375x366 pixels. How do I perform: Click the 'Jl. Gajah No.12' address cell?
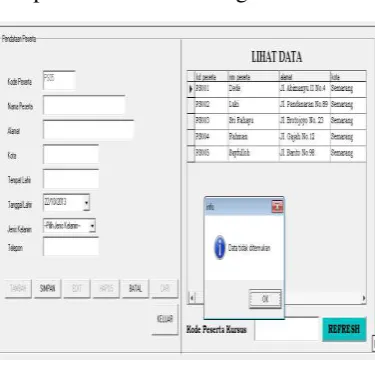305,137
